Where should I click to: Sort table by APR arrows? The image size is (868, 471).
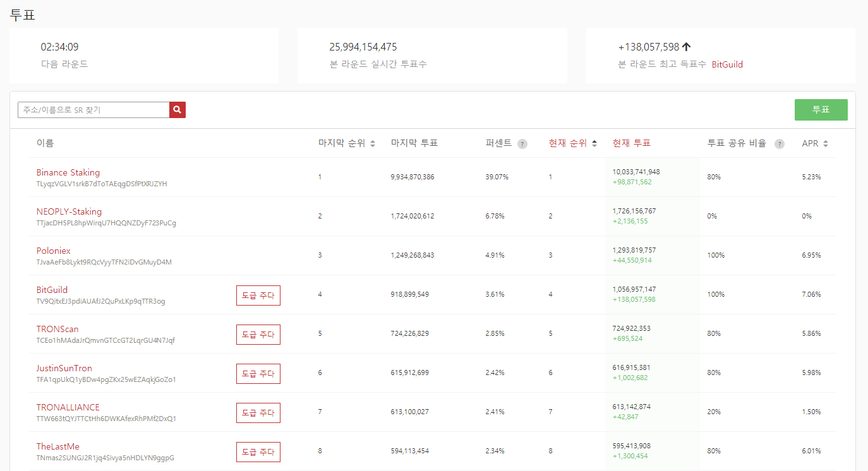(826, 144)
